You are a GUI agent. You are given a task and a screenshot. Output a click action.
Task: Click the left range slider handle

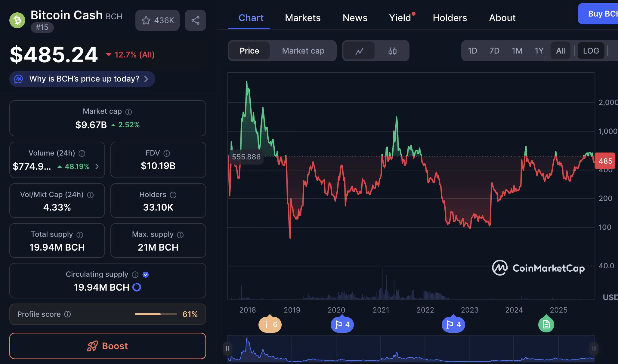click(x=227, y=348)
